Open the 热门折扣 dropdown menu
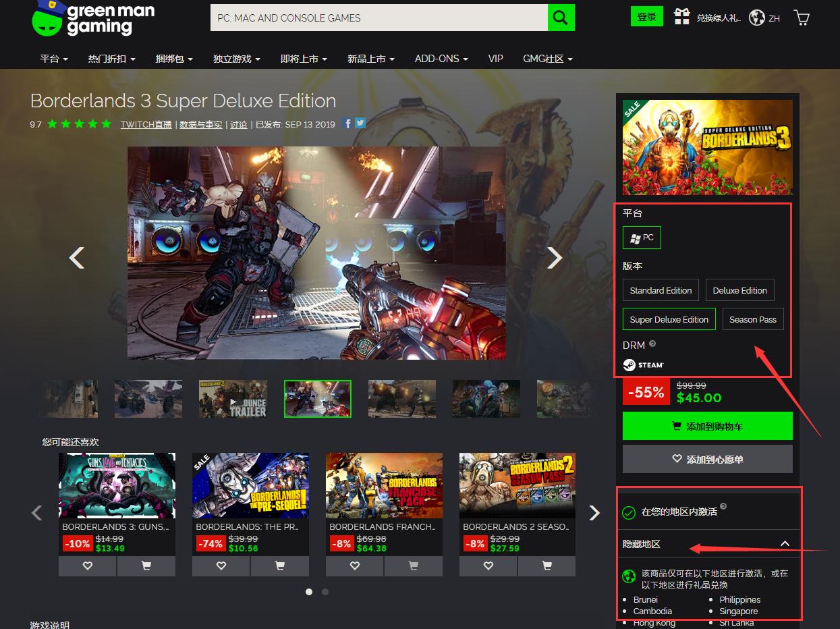This screenshot has width=840, height=629. 111,59
